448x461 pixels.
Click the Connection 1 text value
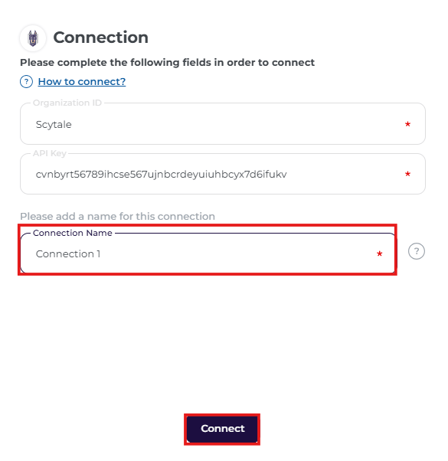click(68, 254)
